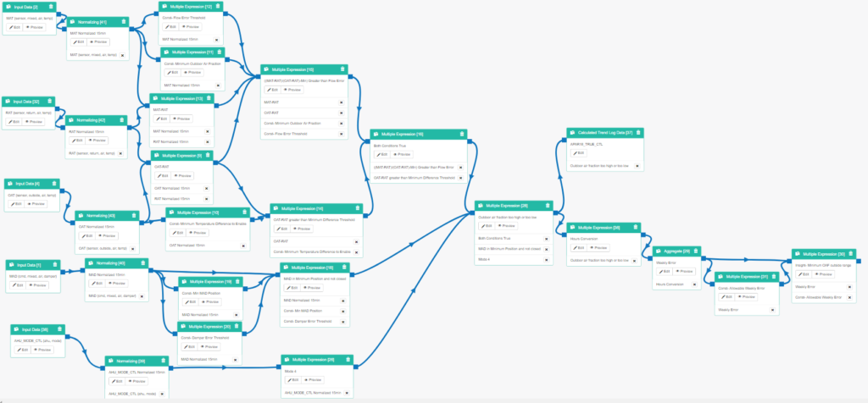Delete the Multiple Expression [19] node

click(x=237, y=282)
